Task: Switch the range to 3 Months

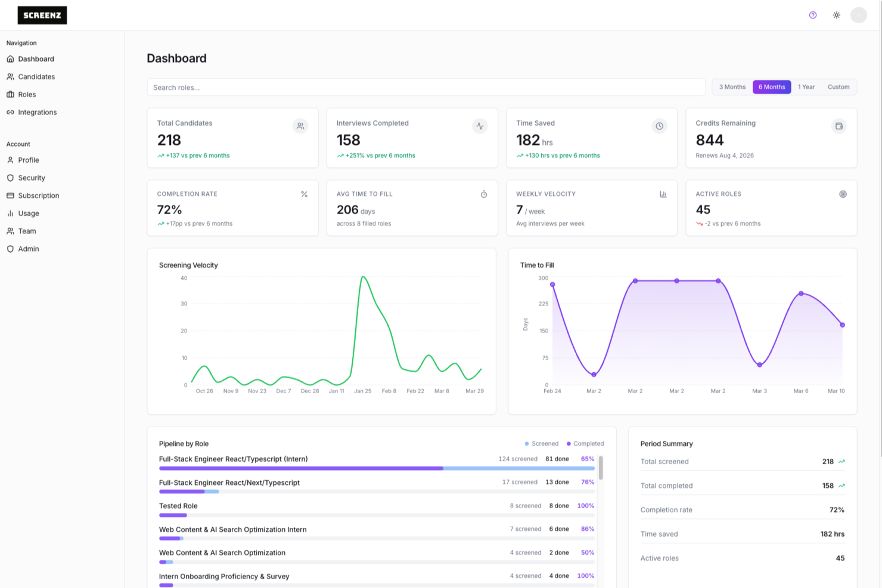Action: pos(732,87)
